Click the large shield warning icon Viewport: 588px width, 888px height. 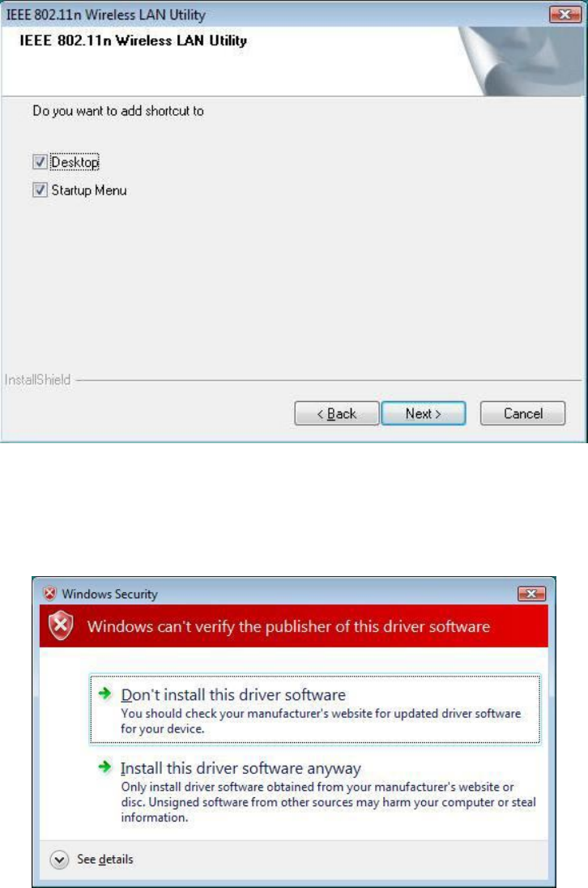point(61,625)
